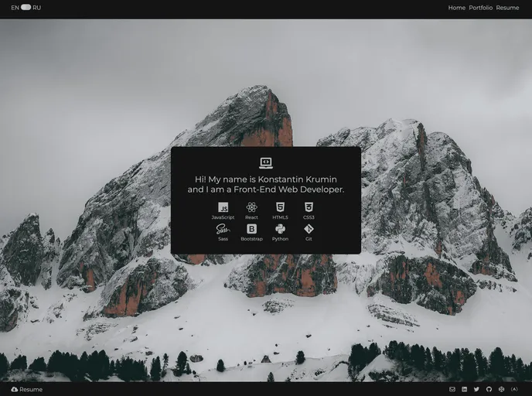Click the RU language label
Viewport: 532px width, 396px height.
36,8
